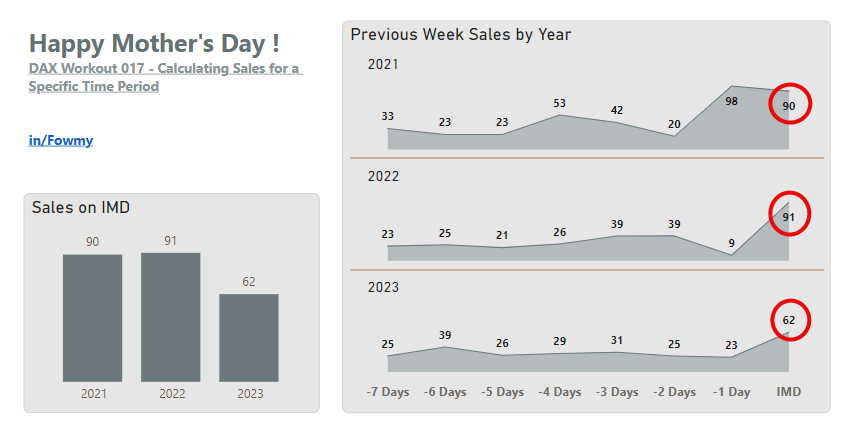853x441 pixels.
Task: Click the Happy Mother's Day heading
Action: 154,43
